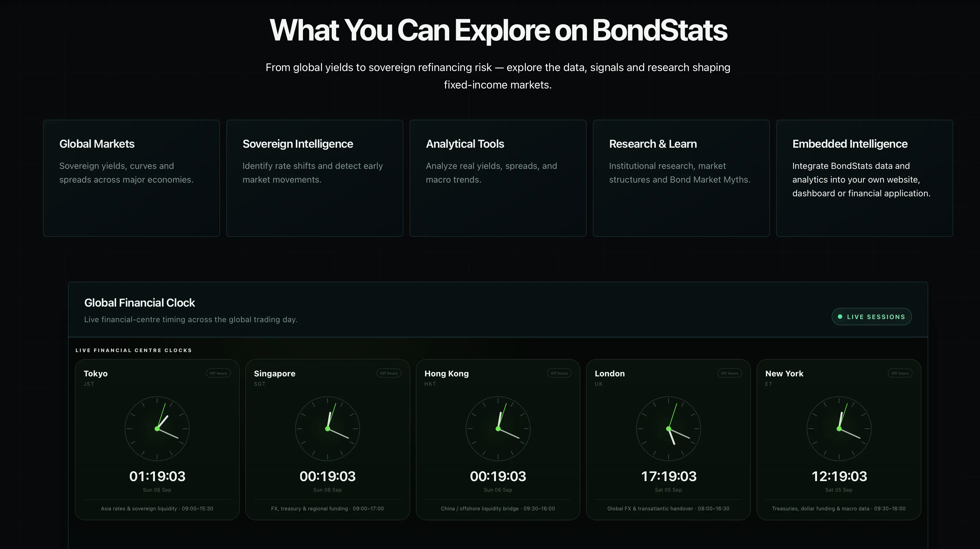Click the London analog clock face
Image resolution: width=980 pixels, height=549 pixels.
(668, 429)
